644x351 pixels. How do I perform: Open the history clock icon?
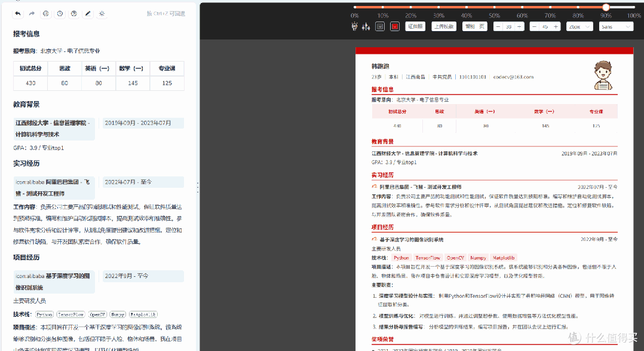pos(60,14)
